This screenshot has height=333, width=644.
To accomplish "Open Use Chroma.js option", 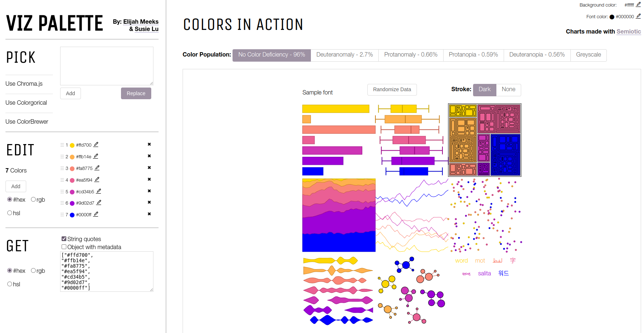I will click(24, 84).
